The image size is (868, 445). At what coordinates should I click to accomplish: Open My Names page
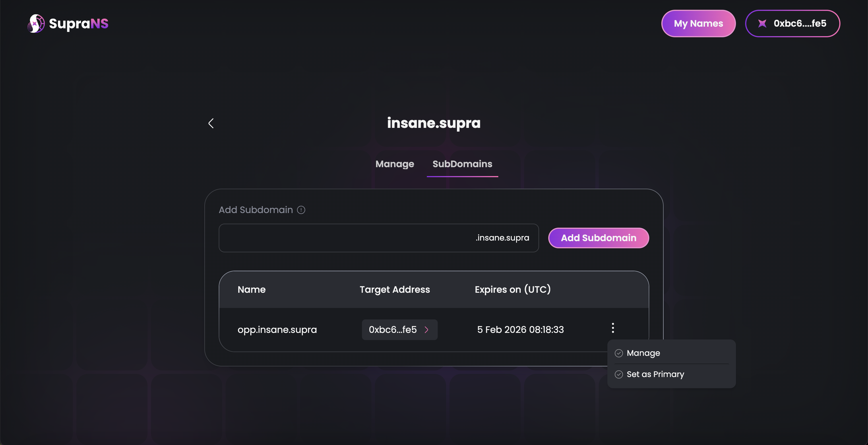698,24
